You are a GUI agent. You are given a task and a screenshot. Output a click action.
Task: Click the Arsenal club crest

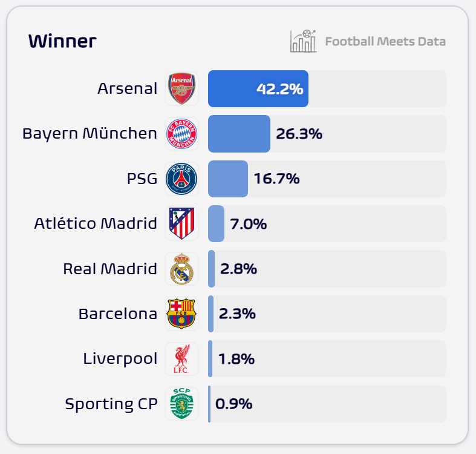point(182,89)
